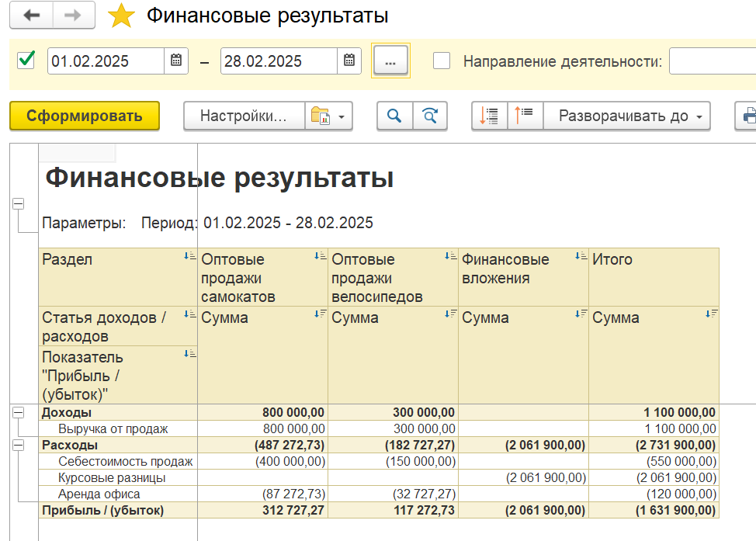
Task: Click the report title Финансовые результаты heading
Action: 220,178
